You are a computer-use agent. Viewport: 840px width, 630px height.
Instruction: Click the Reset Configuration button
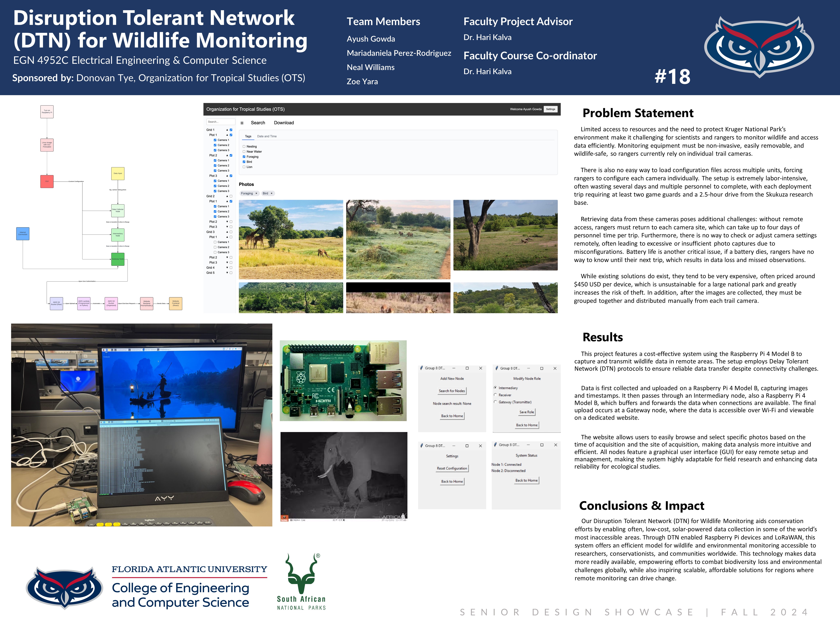[x=452, y=469]
